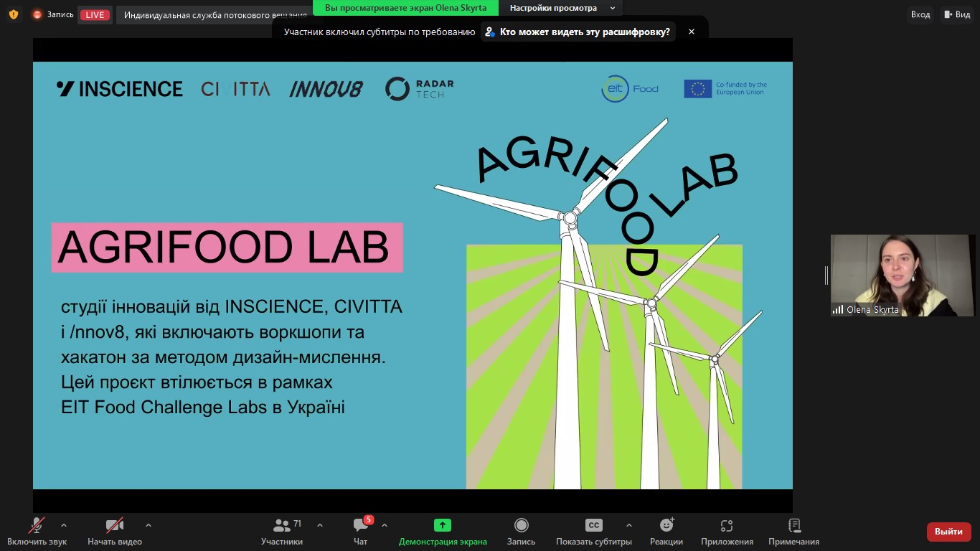
Task: Click slide text line 'хакатон за методом дизайн-мислення.'
Action: point(223,357)
